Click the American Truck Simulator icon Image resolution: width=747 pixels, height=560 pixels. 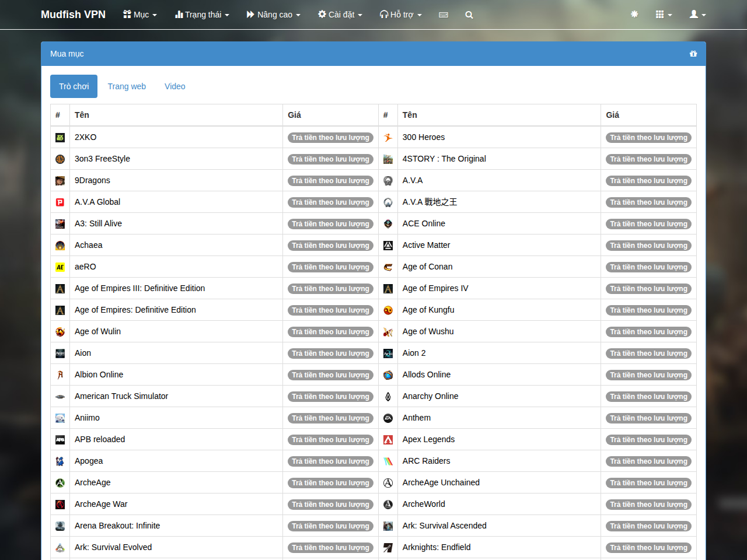tap(60, 397)
